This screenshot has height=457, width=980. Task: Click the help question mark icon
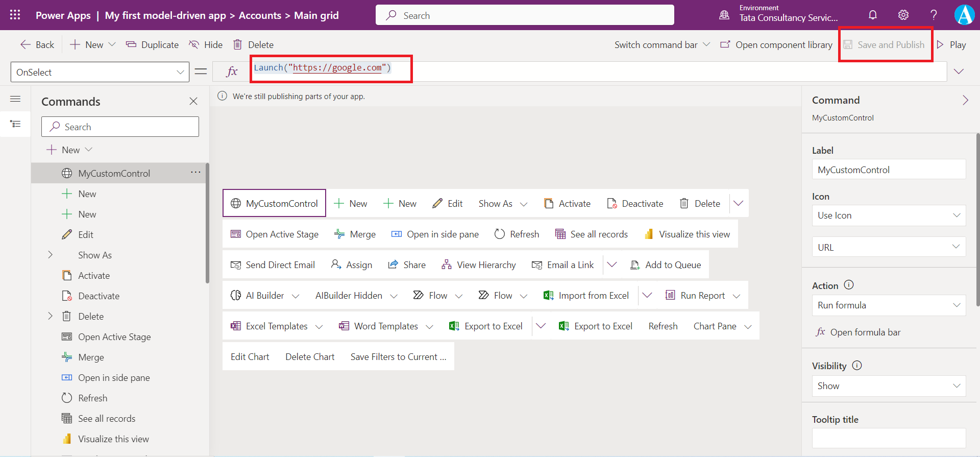point(934,15)
